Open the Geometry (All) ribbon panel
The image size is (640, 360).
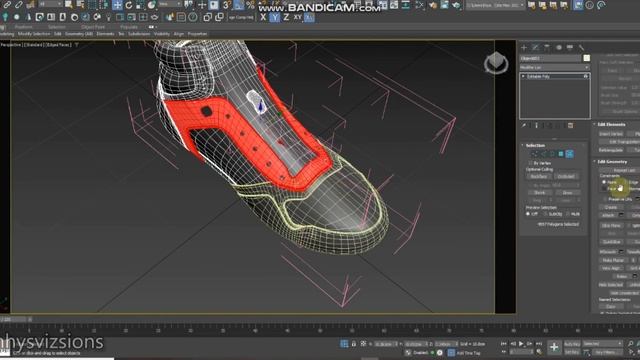pyautogui.click(x=79, y=34)
